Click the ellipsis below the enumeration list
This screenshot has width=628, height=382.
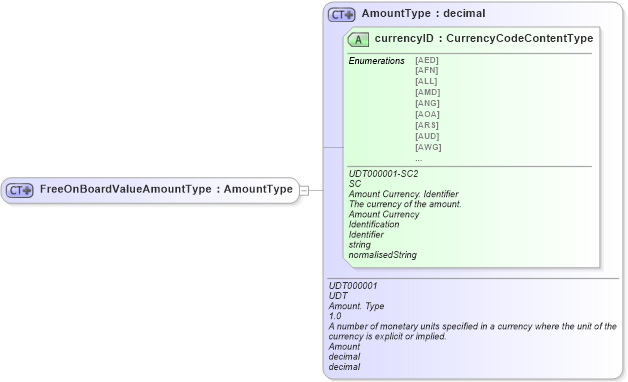(419, 160)
